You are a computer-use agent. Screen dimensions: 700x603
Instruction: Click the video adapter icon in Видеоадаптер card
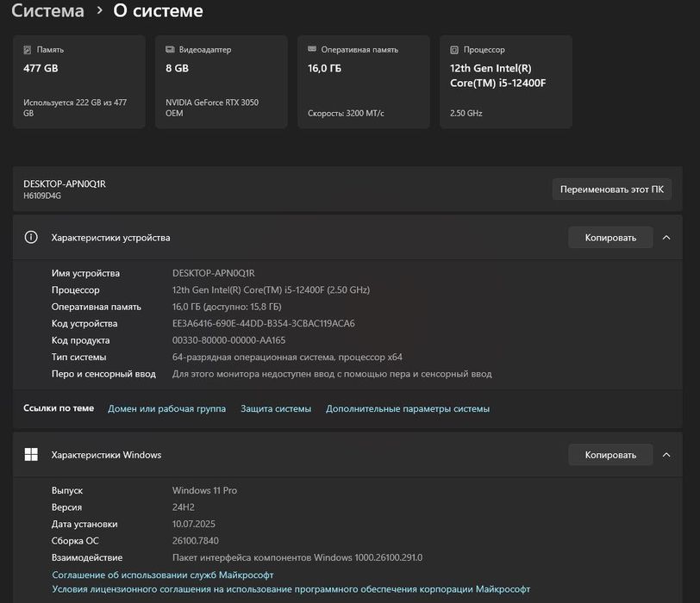coord(170,49)
